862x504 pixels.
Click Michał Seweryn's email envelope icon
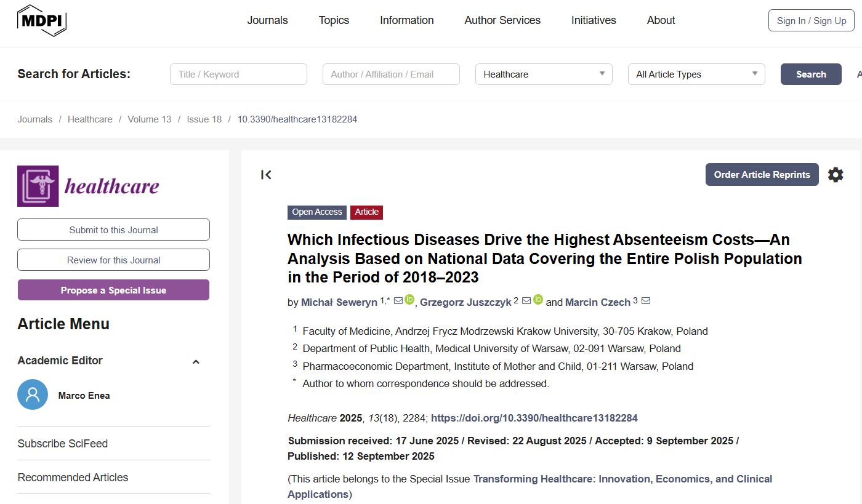coord(398,301)
